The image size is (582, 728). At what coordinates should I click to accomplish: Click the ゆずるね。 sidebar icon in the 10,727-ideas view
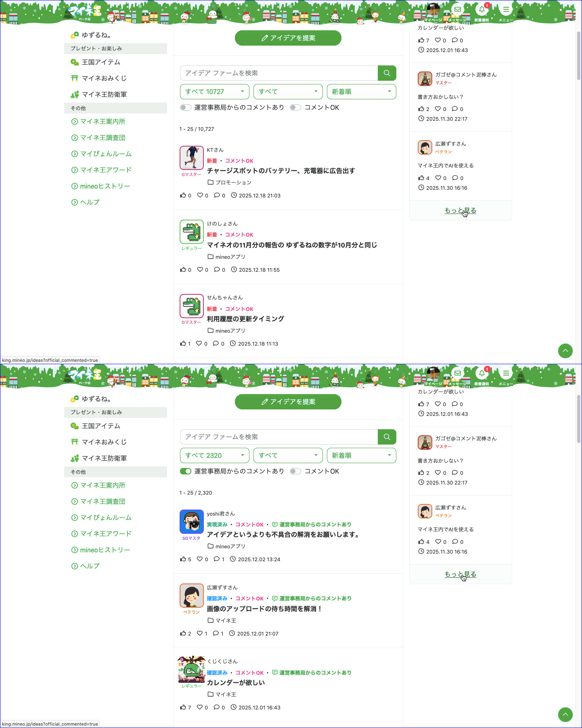pos(75,36)
